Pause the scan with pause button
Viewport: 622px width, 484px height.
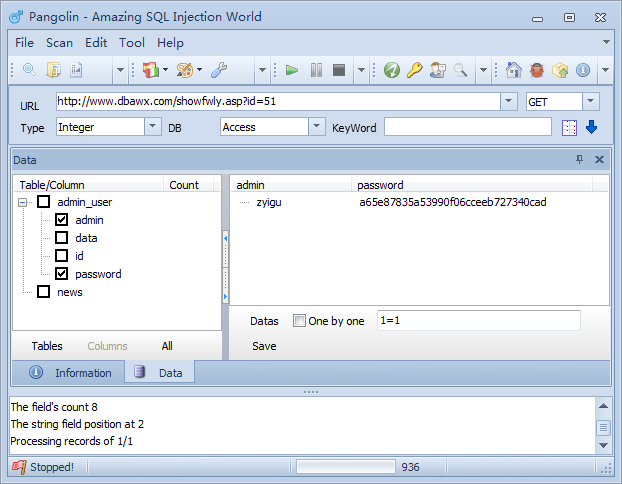pyautogui.click(x=316, y=70)
